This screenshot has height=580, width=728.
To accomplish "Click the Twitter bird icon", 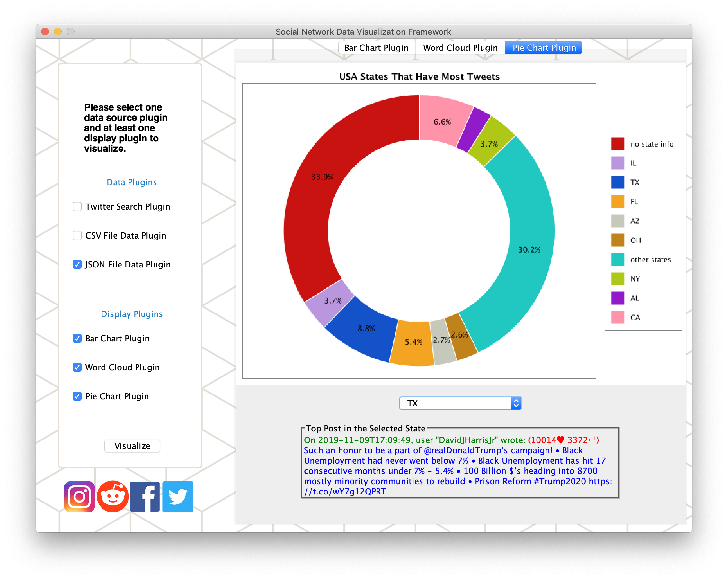I will coord(178,496).
